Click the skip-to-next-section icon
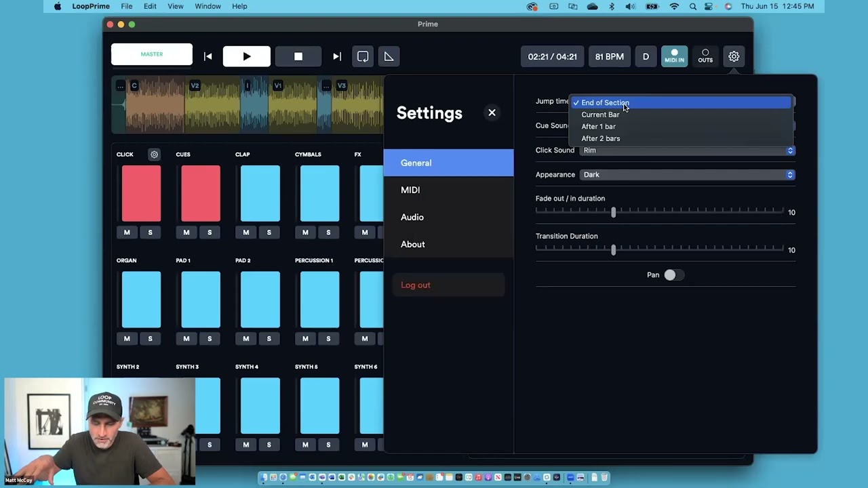The width and height of the screenshot is (868, 488). [x=337, y=56]
